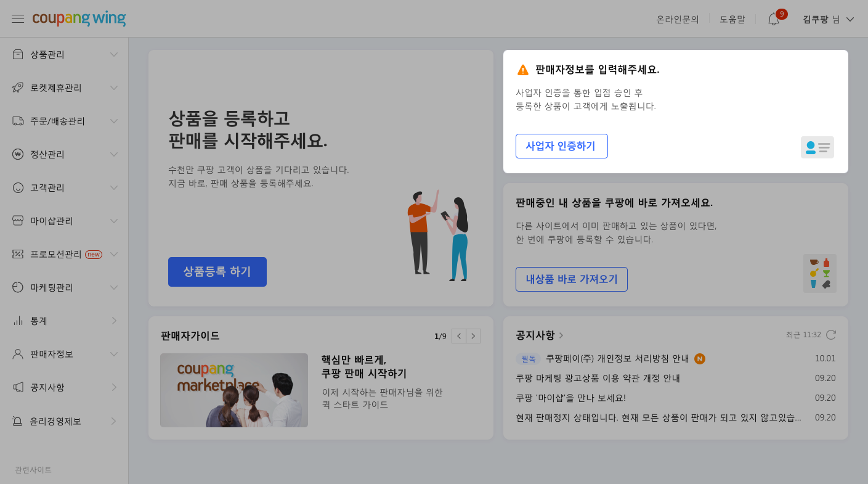Viewport: 868px width, 484px height.
Task: Click the 공지사항 megaphone icon in sidebar
Action: pos(18,387)
